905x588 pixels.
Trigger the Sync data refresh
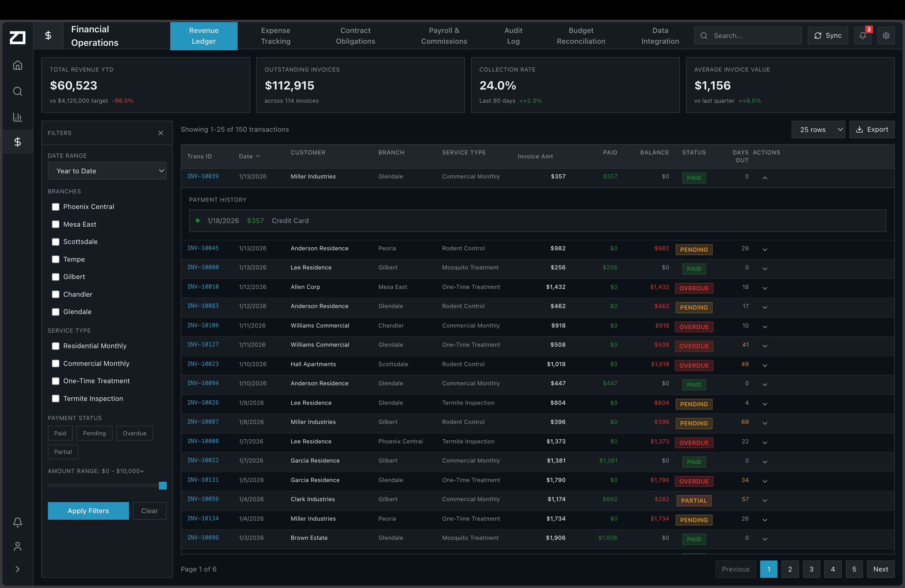(827, 35)
